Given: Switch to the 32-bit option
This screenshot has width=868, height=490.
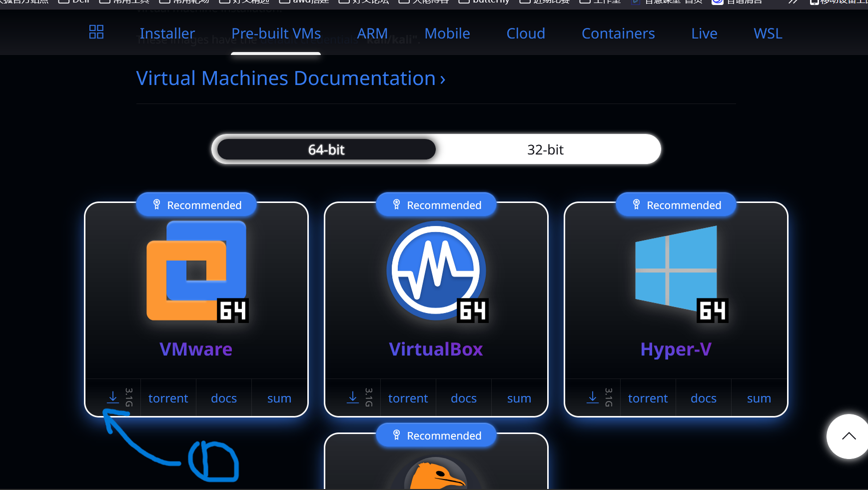Looking at the screenshot, I should click(545, 149).
